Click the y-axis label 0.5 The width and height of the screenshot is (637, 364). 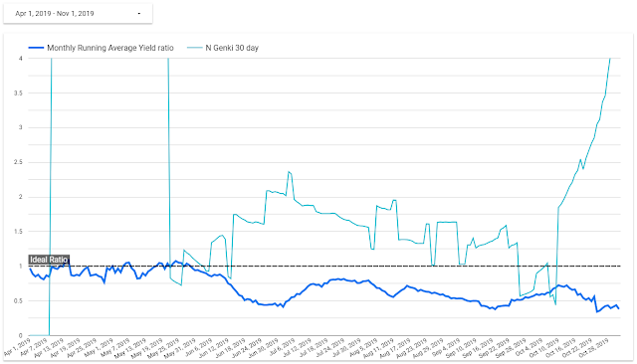[18, 301]
